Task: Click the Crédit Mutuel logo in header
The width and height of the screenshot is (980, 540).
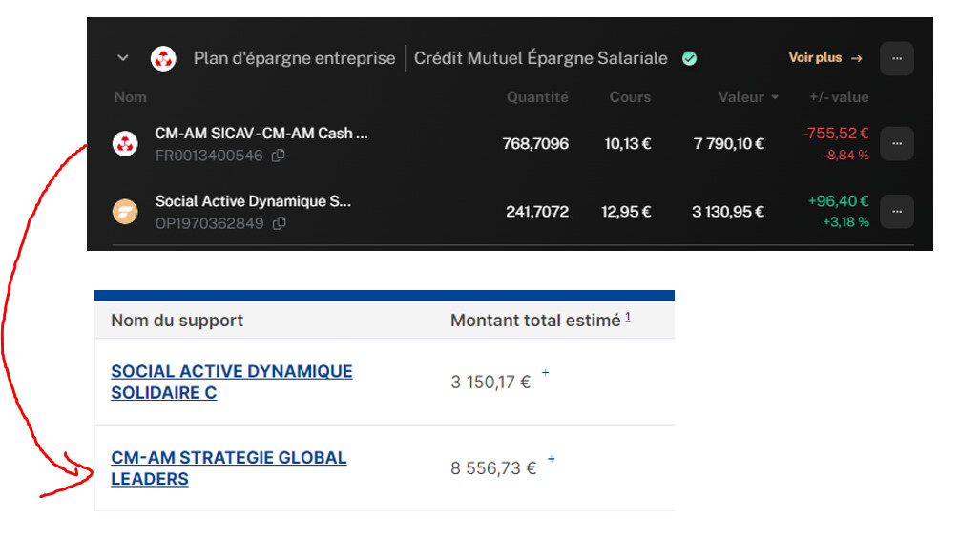Action: point(163,59)
